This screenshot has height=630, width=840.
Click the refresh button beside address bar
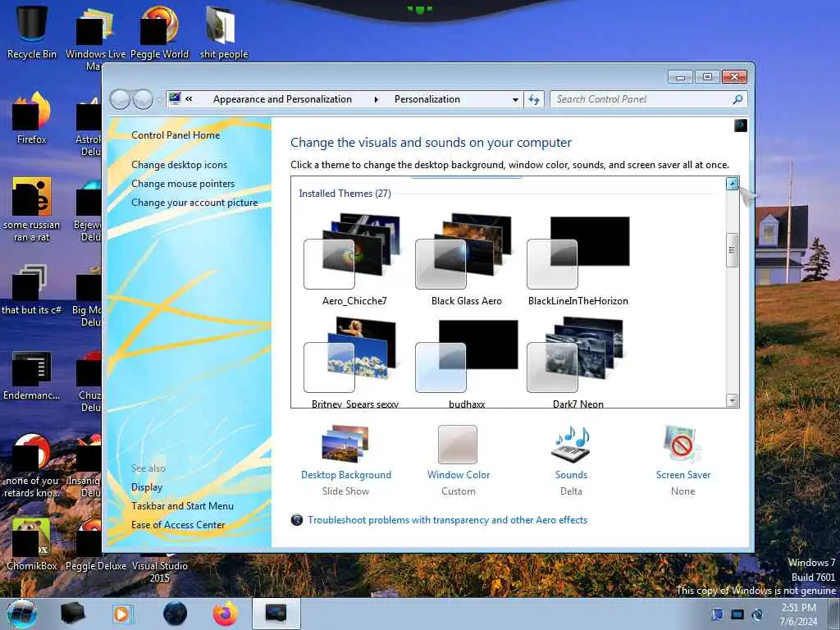pyautogui.click(x=534, y=99)
